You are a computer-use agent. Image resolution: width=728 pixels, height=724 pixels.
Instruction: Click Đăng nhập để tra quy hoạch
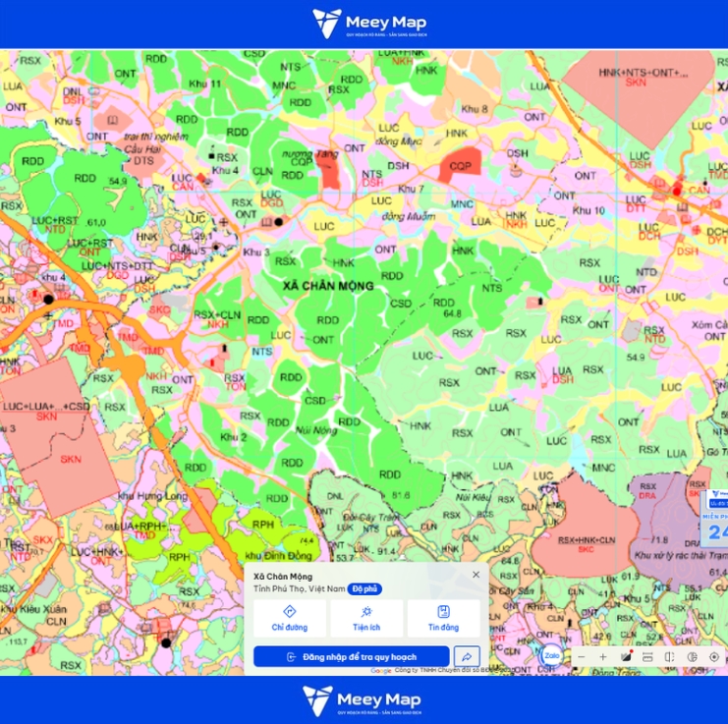click(x=352, y=656)
